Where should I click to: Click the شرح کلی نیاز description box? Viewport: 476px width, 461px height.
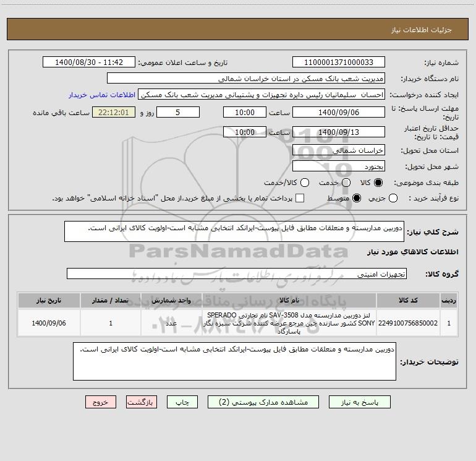[234, 231]
